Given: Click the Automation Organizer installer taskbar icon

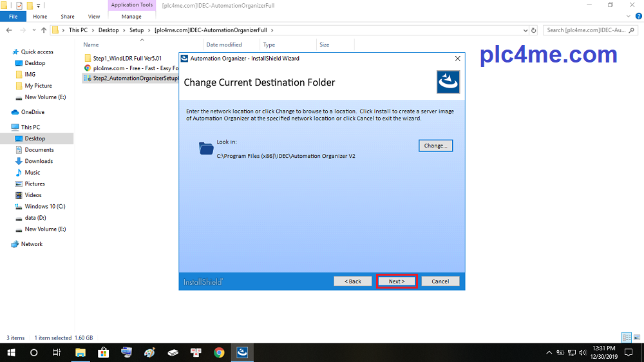Looking at the screenshot, I should pyautogui.click(x=243, y=352).
